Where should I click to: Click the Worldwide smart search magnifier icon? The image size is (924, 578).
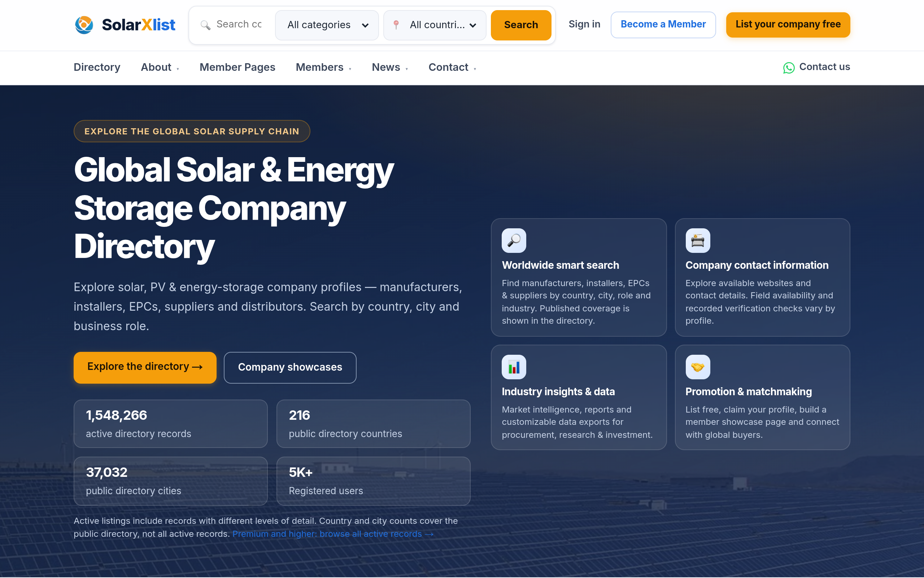(514, 241)
